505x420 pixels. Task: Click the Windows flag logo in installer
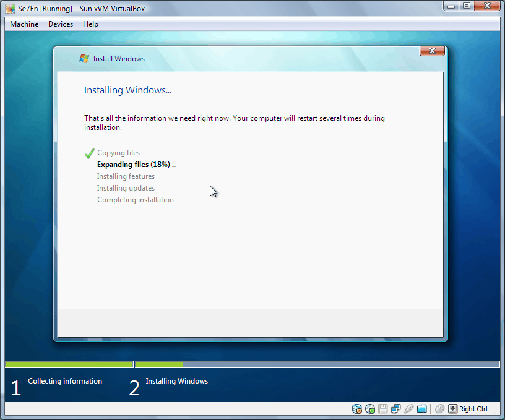pos(84,58)
